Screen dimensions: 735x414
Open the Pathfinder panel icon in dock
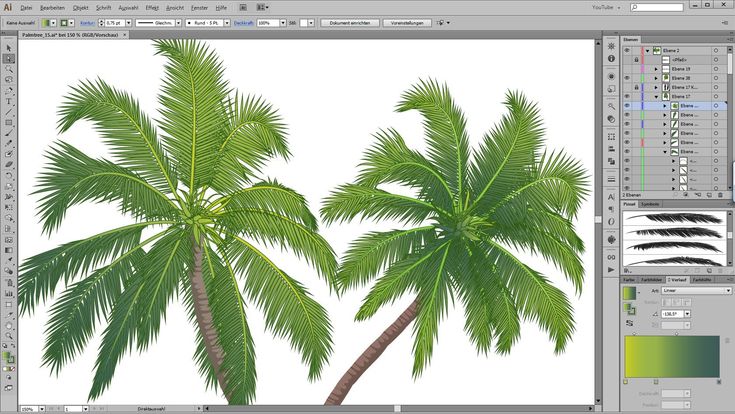point(611,161)
